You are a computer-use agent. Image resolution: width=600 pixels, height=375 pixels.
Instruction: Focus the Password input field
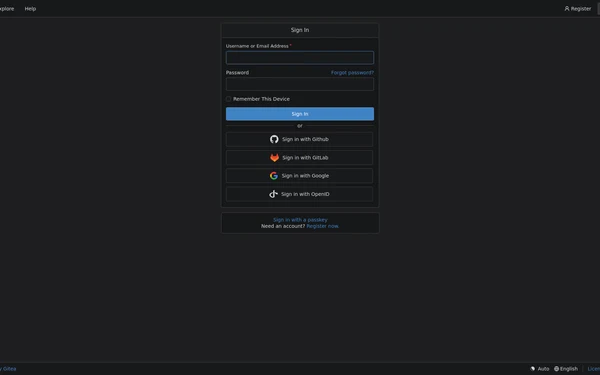pyautogui.click(x=300, y=84)
